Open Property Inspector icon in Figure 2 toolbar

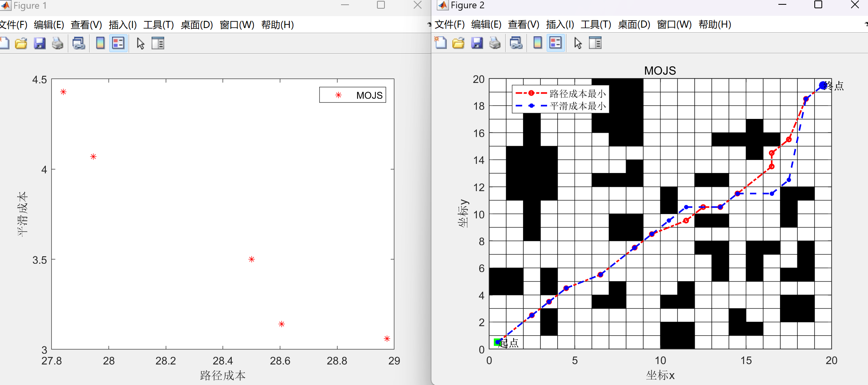(595, 43)
